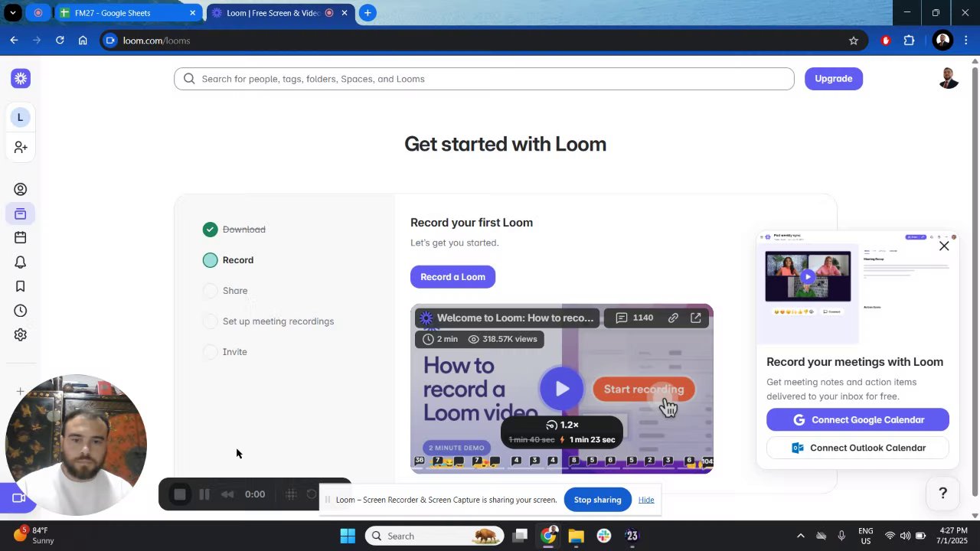Screen dimensions: 980x551
Task: Go to browser home page
Action: click(x=83, y=41)
